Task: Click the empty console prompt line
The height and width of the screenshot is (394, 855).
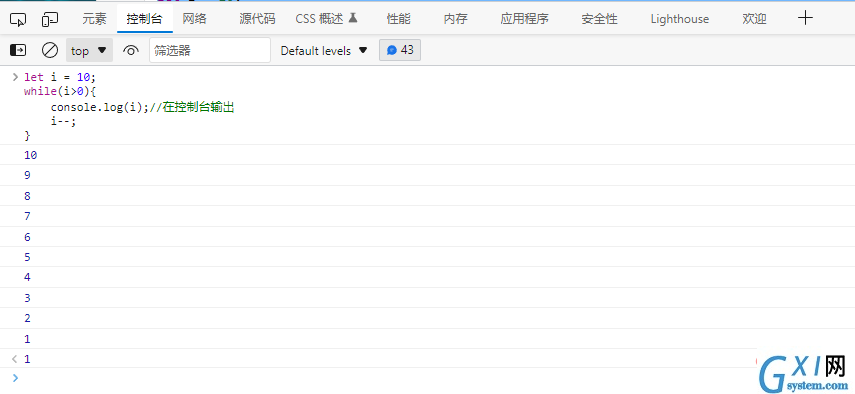Action: click(428, 378)
